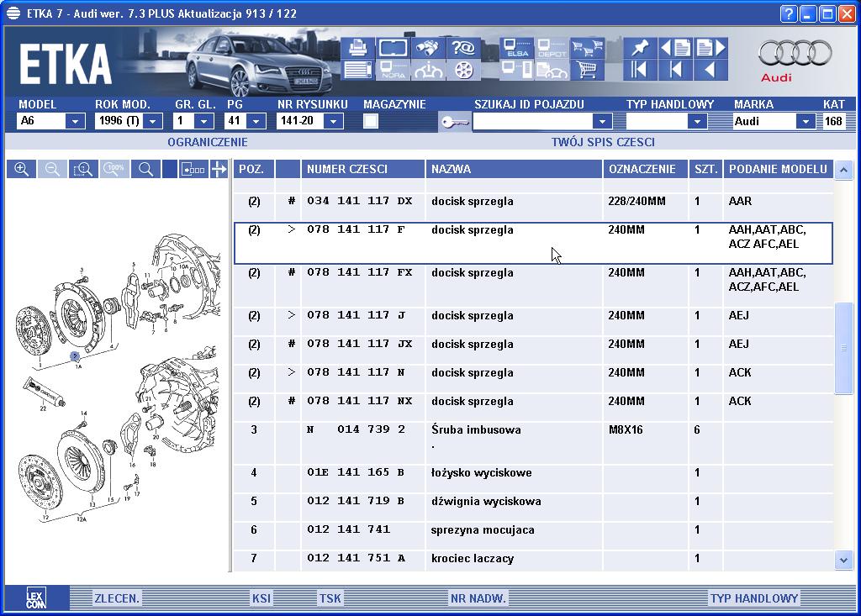Click the plain left arrow icon
The image size is (861, 616).
point(710,71)
